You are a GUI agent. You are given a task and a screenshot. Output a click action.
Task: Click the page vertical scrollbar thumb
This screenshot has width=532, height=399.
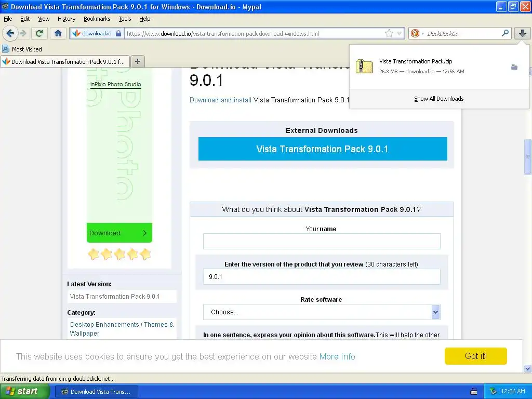pos(528,157)
